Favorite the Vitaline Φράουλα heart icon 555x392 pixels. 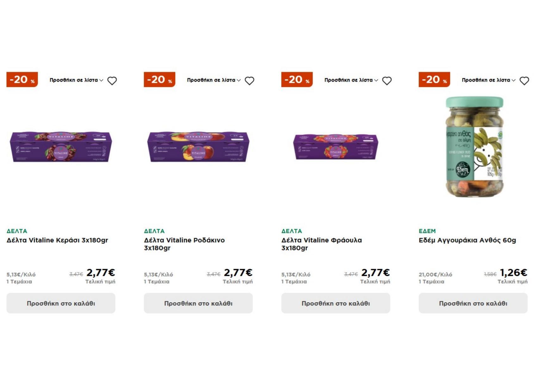[x=387, y=81]
